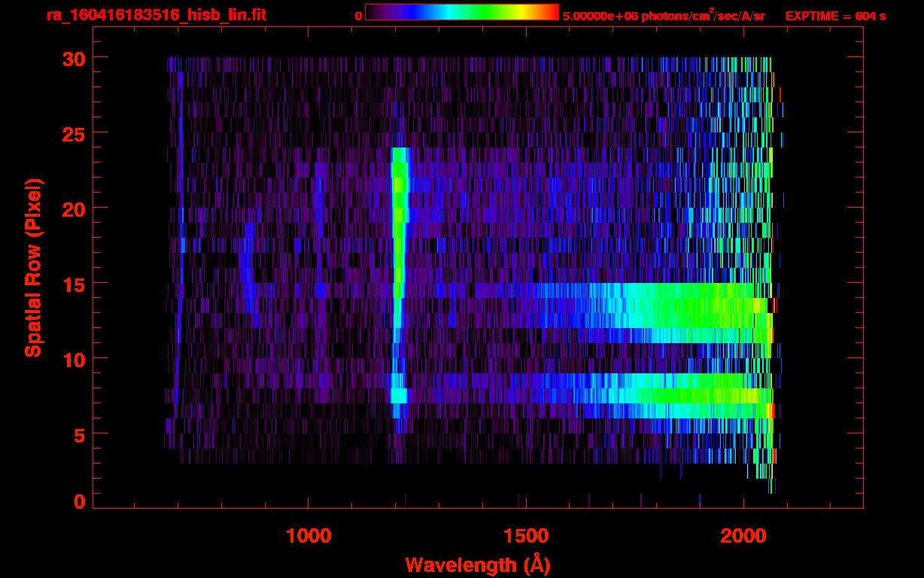
Task: Click the "Wavelength (Å)" axis title
Action: pyautogui.click(x=477, y=564)
